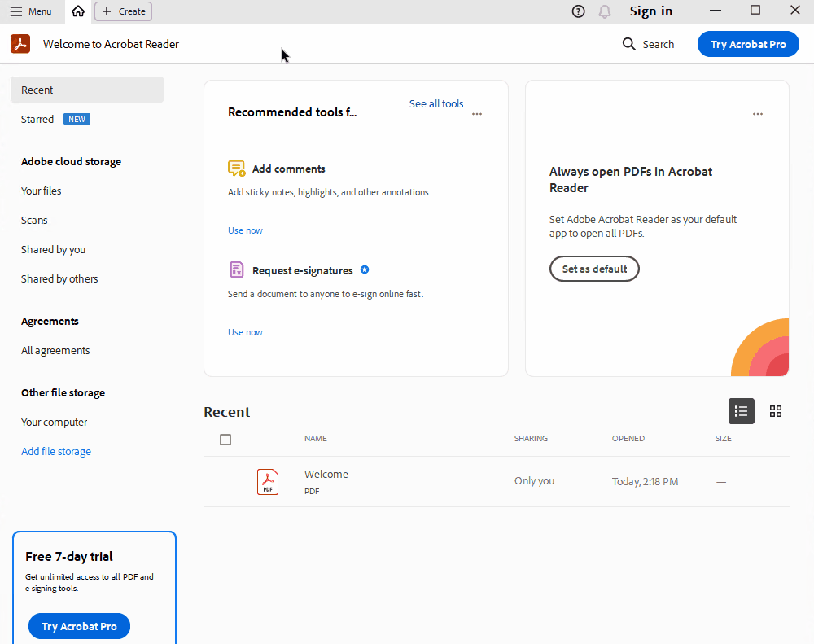Click the Request e-signatures tool title
Image resolution: width=814 pixels, height=644 pixels.
302,270
